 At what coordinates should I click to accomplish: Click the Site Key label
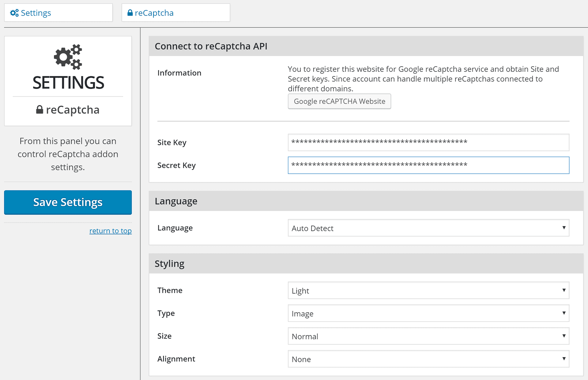coord(172,142)
